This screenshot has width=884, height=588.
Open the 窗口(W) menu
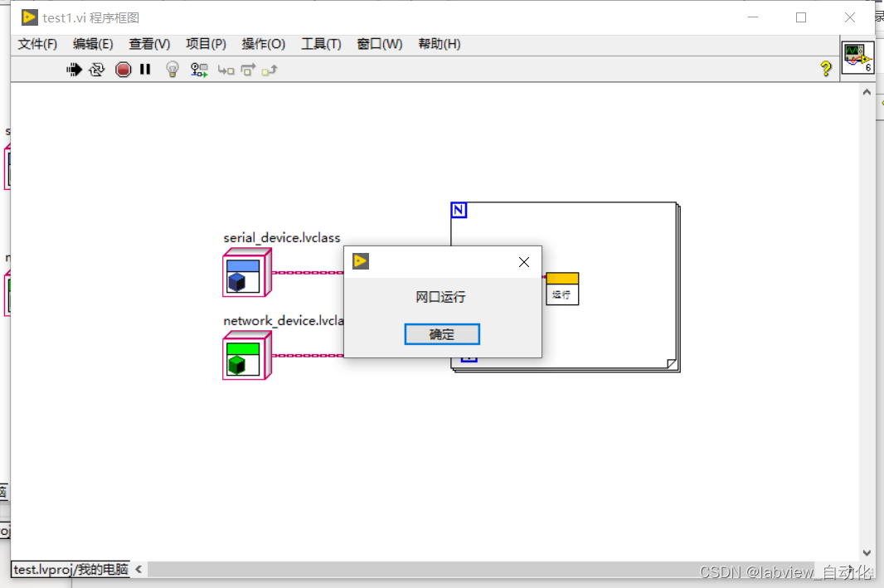[380, 44]
